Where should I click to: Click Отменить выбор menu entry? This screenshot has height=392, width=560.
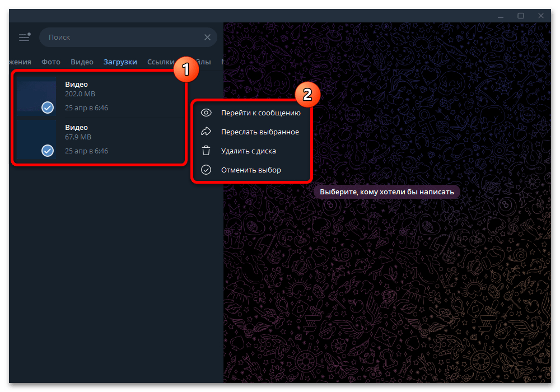(251, 170)
